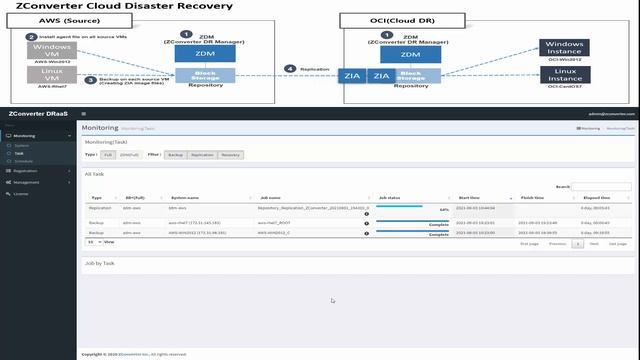Click the Previous pagination button
640x360 pixels.
(558, 244)
